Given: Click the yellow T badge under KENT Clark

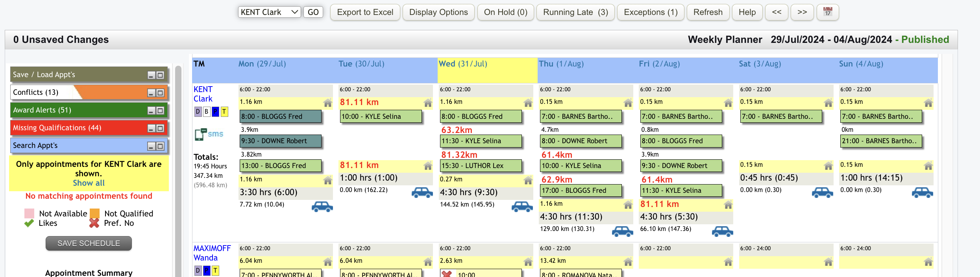Looking at the screenshot, I should (224, 112).
